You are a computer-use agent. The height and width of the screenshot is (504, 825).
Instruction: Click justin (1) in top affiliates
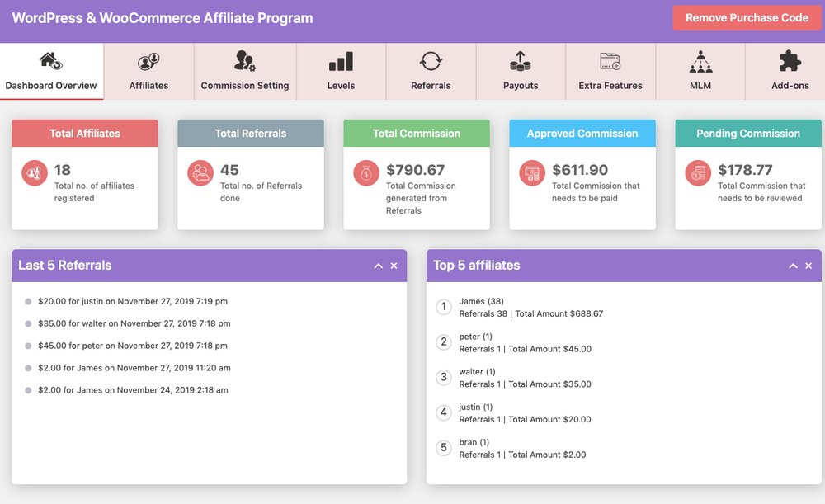476,407
